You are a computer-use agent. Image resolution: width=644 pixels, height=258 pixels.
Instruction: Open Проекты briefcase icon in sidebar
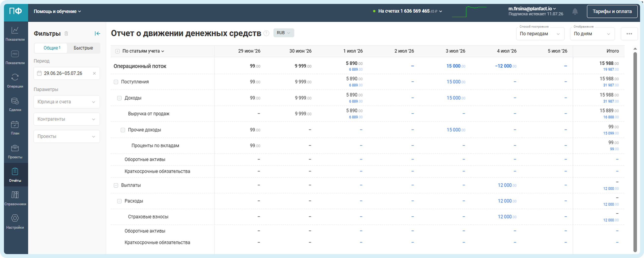(15, 151)
